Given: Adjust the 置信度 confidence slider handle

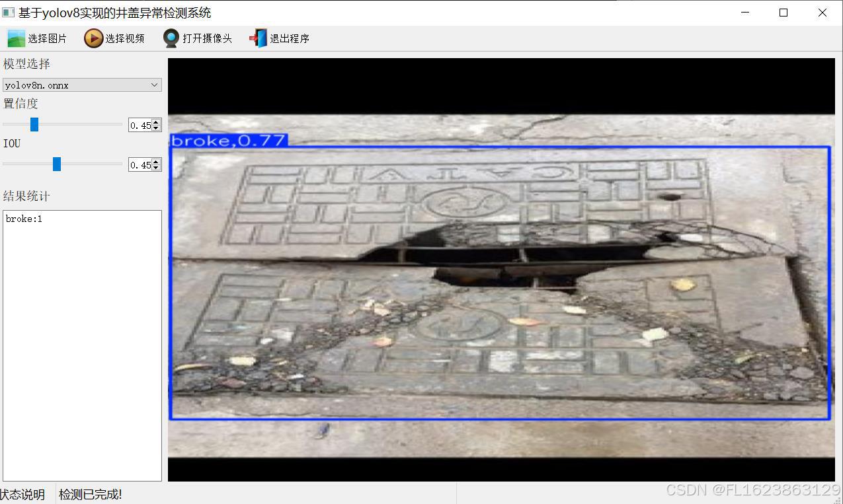Looking at the screenshot, I should [x=34, y=124].
